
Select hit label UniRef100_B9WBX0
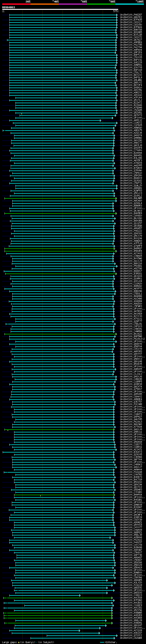point(131,572)
